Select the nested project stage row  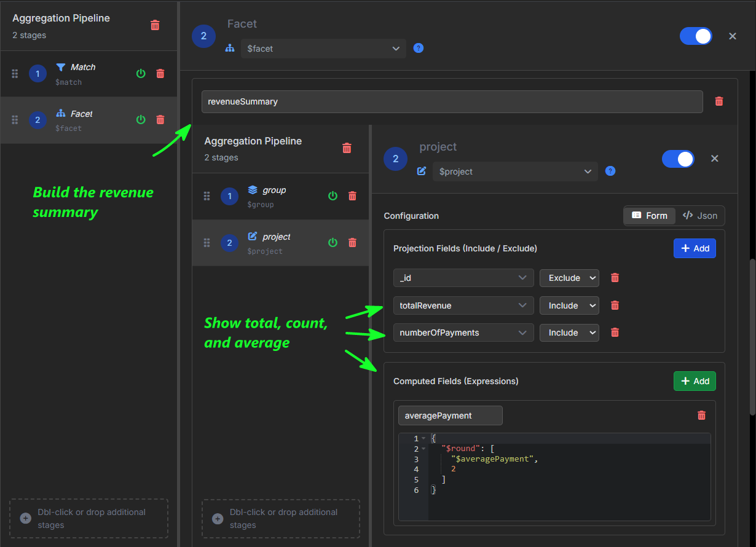pyautogui.click(x=280, y=243)
